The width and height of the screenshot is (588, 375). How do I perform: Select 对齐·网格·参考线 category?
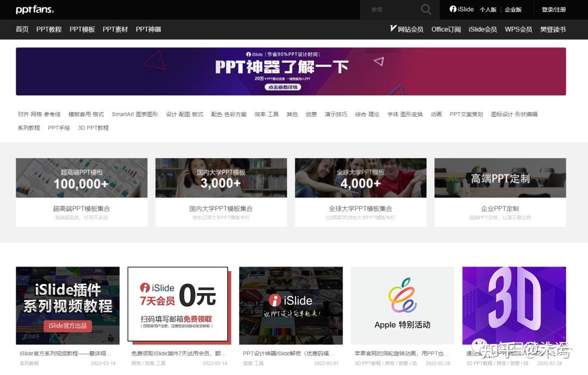click(39, 114)
